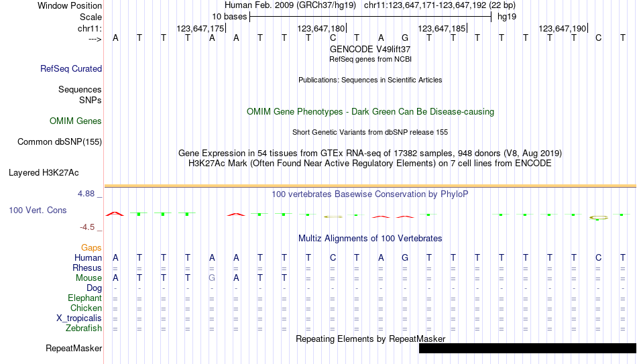This screenshot has height=364, width=637.
Task: Click the G base in the top sequence row
Action: click(x=404, y=38)
